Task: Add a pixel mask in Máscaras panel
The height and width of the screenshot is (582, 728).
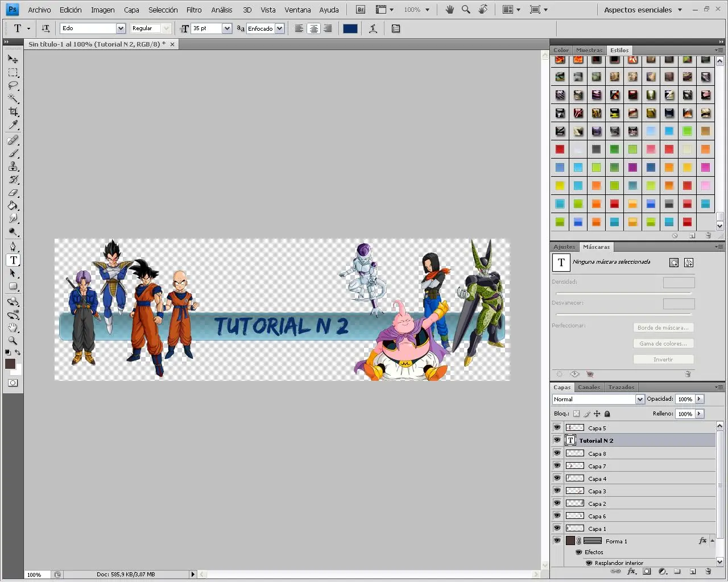Action: tap(674, 263)
